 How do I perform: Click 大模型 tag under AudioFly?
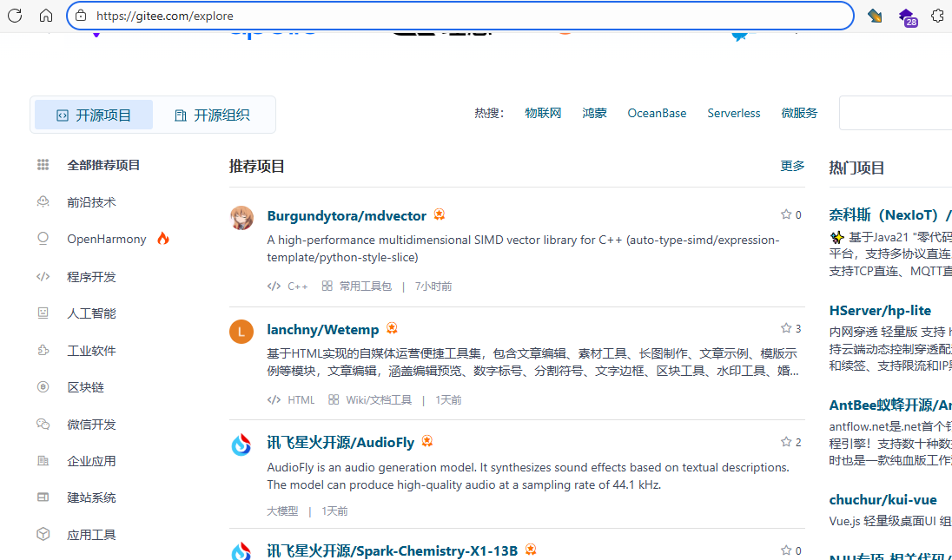click(282, 511)
